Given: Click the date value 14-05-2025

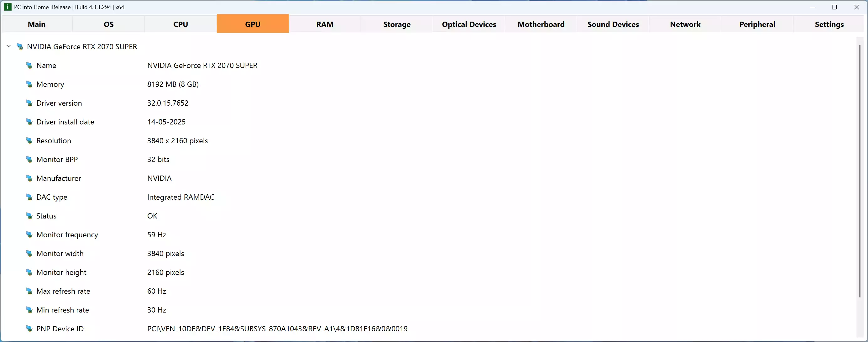Looking at the screenshot, I should click(x=166, y=122).
